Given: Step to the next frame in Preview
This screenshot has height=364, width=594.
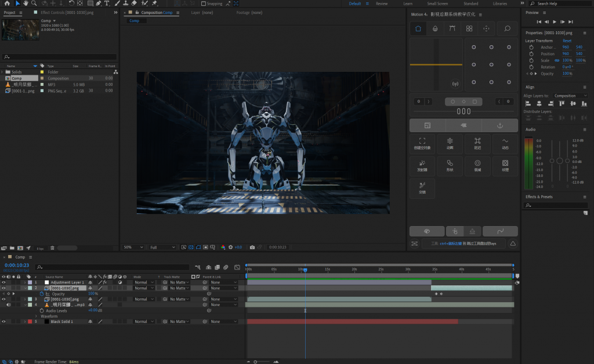Looking at the screenshot, I should pos(563,22).
